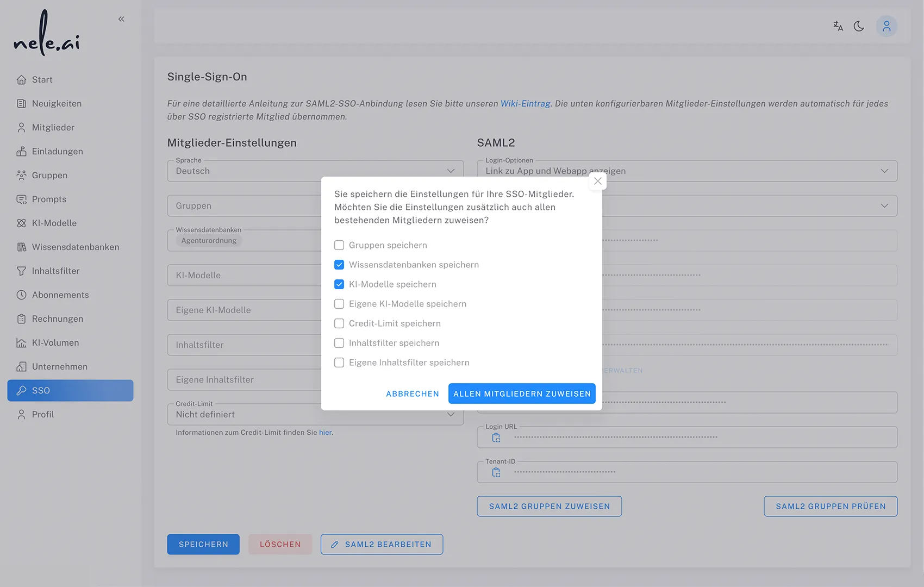Click the KI-Modelle icon in sidebar
The image size is (924, 587).
coord(21,223)
